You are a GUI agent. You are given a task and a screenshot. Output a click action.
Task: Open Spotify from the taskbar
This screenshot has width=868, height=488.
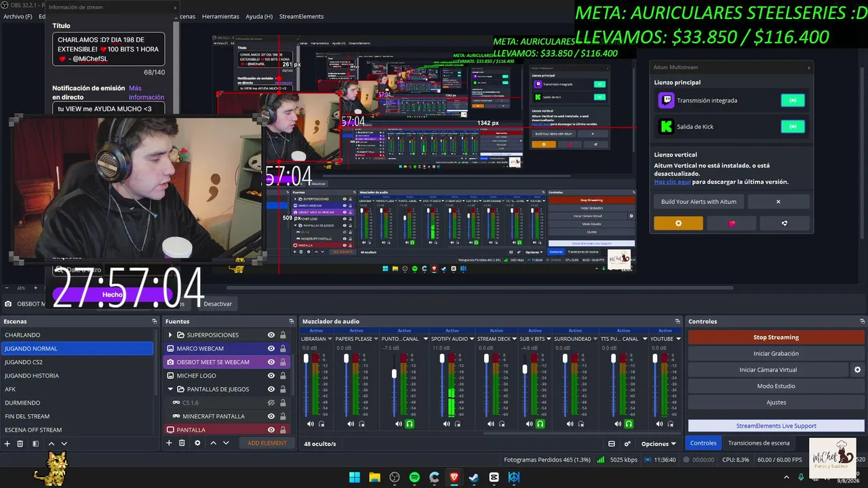(414, 477)
